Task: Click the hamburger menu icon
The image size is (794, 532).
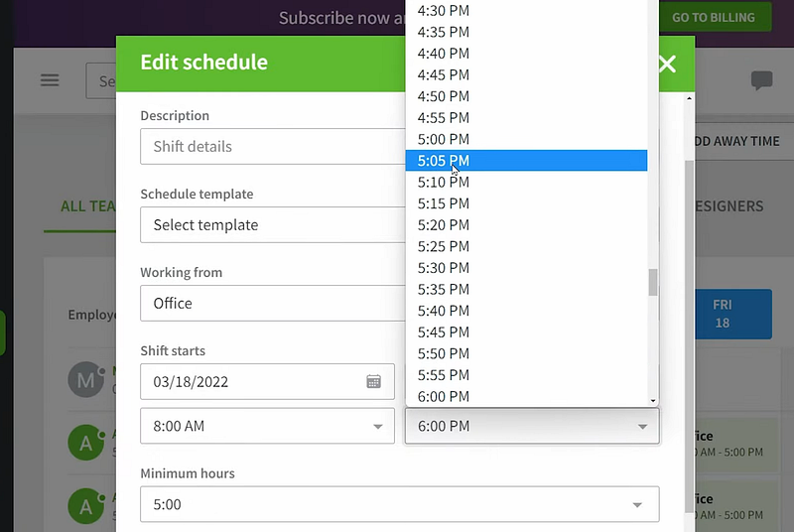Action: pos(50,80)
